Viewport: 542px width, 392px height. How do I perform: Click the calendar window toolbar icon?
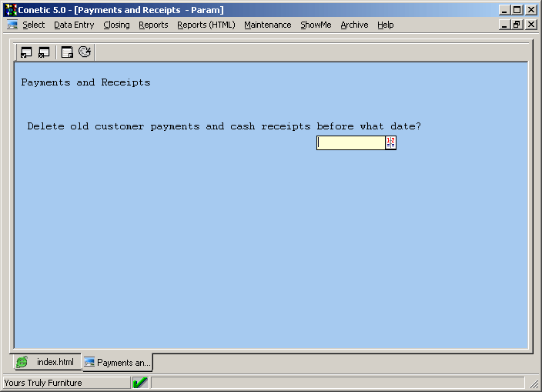[x=67, y=52]
